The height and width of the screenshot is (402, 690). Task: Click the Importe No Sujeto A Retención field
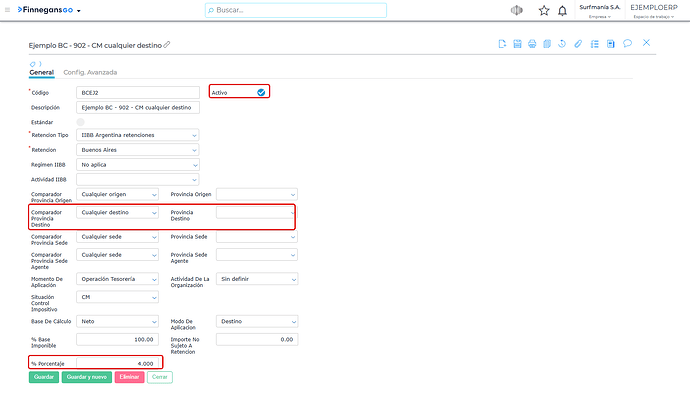[257, 340]
